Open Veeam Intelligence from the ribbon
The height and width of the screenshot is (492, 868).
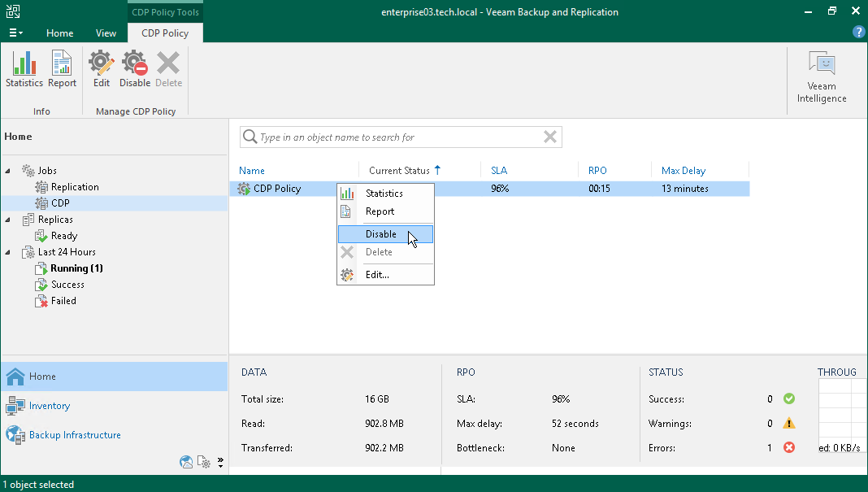[x=821, y=75]
